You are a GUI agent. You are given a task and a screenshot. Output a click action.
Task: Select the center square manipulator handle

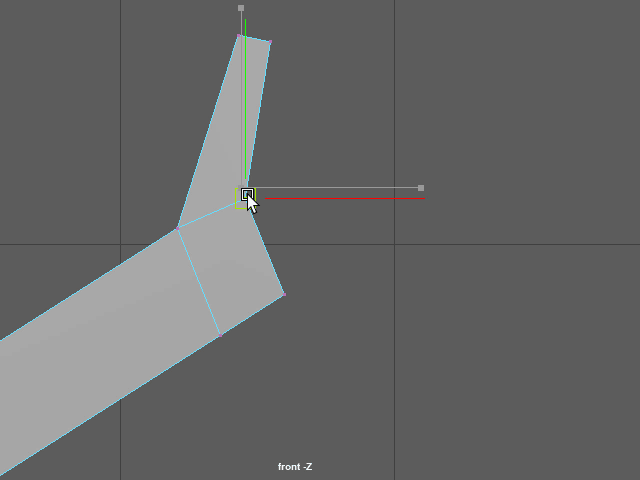(x=247, y=194)
